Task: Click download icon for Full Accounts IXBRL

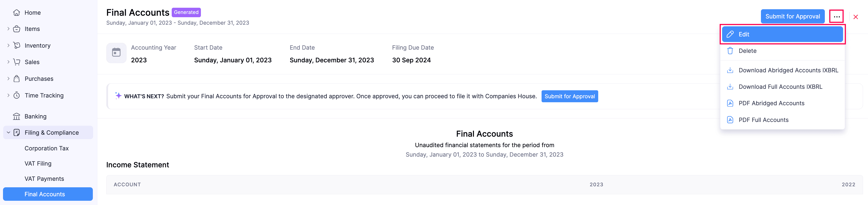Action: [x=730, y=87]
